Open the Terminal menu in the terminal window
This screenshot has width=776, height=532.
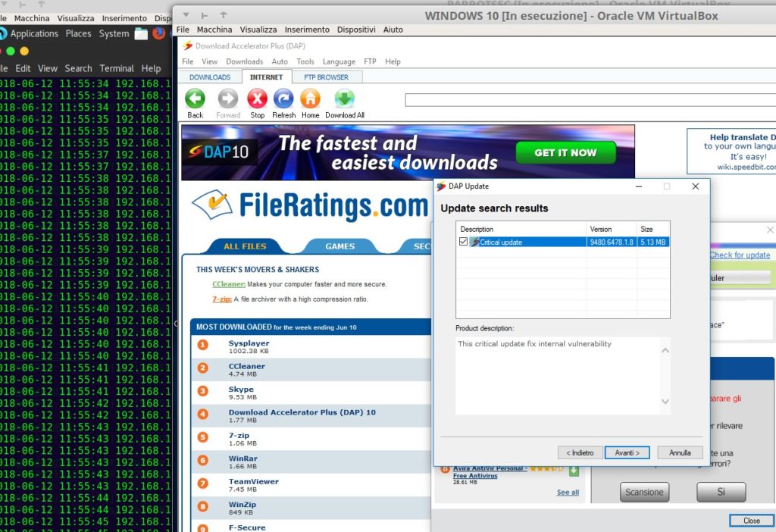(x=117, y=68)
